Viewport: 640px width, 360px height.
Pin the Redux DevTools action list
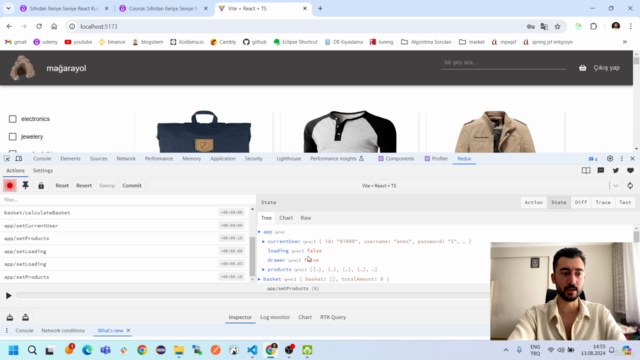(x=25, y=186)
